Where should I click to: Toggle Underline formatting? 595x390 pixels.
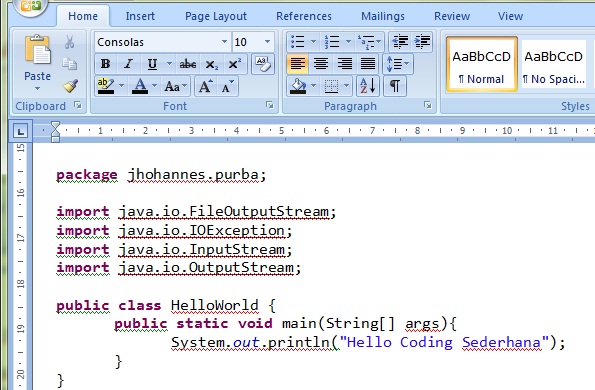pyautogui.click(x=152, y=64)
